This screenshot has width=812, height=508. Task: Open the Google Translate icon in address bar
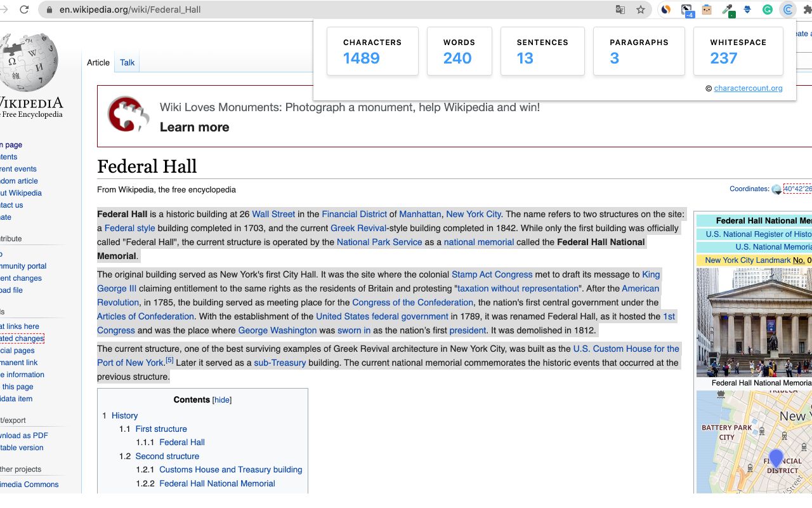[620, 10]
